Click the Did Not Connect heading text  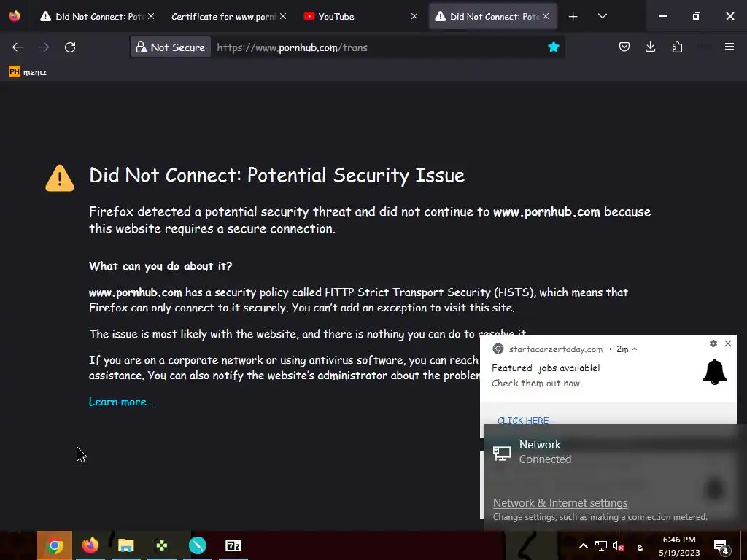(x=276, y=175)
